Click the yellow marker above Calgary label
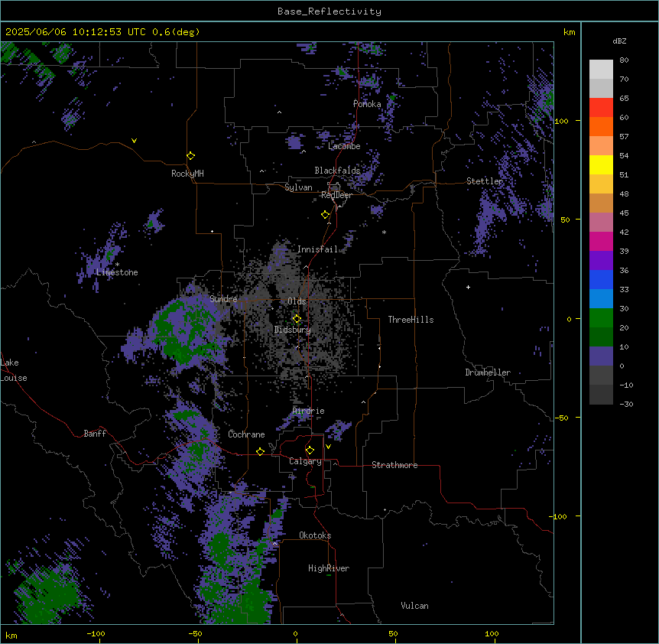659x644 pixels. [310, 450]
